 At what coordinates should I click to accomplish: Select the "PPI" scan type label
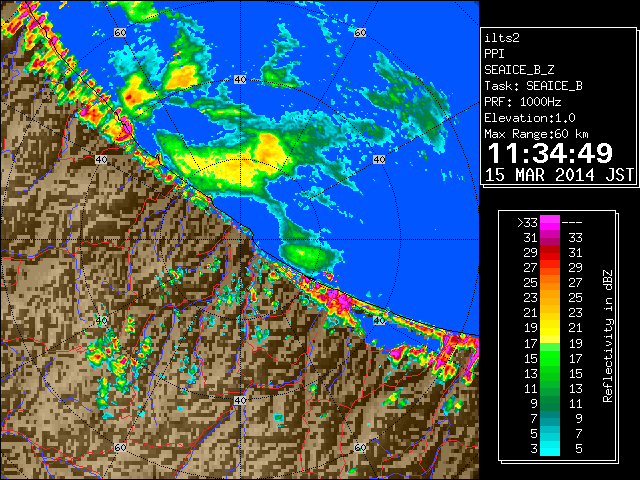click(x=494, y=54)
